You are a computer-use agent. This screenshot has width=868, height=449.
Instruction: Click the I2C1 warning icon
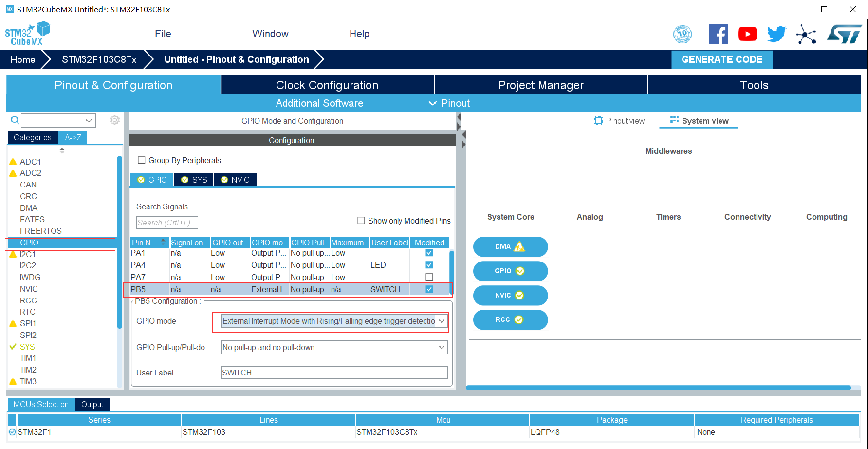pos(13,254)
